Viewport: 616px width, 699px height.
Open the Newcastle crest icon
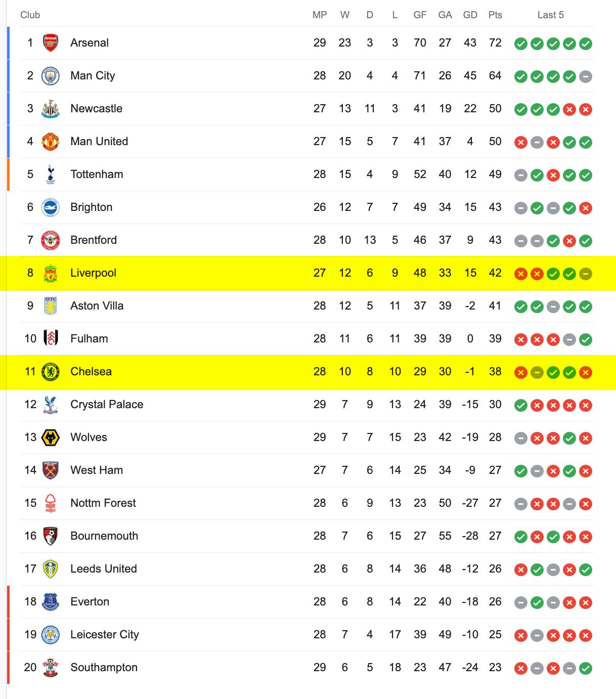51,109
